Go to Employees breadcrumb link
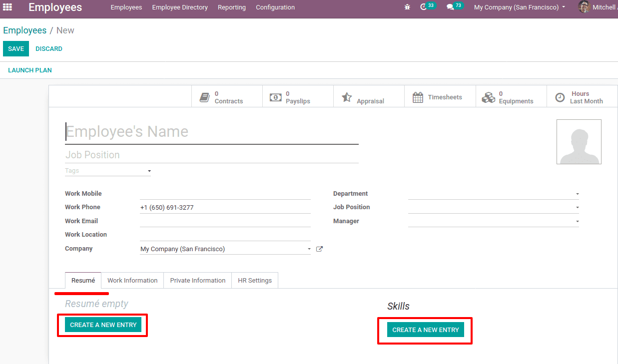The height and width of the screenshot is (364, 618). (x=24, y=30)
